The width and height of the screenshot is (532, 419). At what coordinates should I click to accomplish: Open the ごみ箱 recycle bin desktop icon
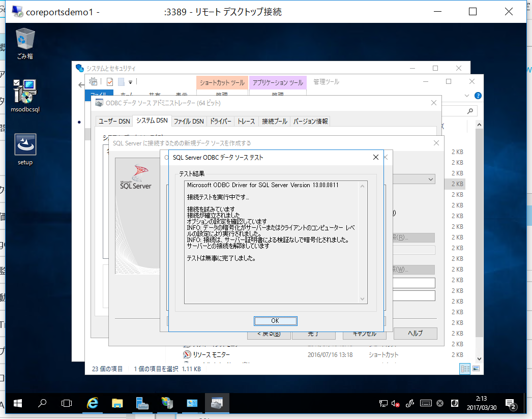[25, 43]
